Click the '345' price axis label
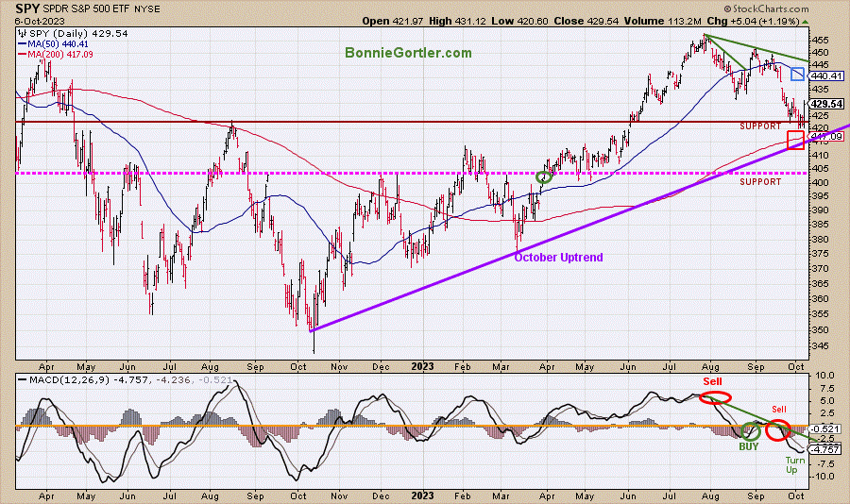This screenshot has width=850, height=504. (820, 345)
